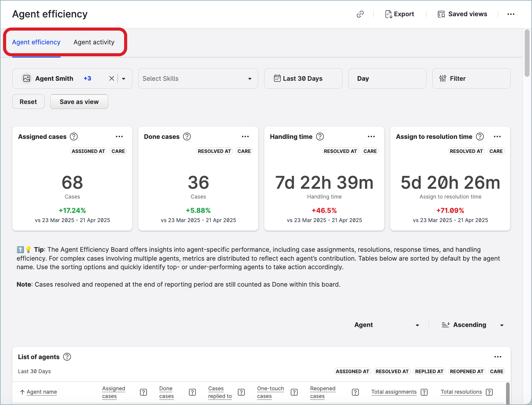This screenshot has width=532, height=405.
Task: Sort by Cases replied to column
Action: click(x=220, y=392)
